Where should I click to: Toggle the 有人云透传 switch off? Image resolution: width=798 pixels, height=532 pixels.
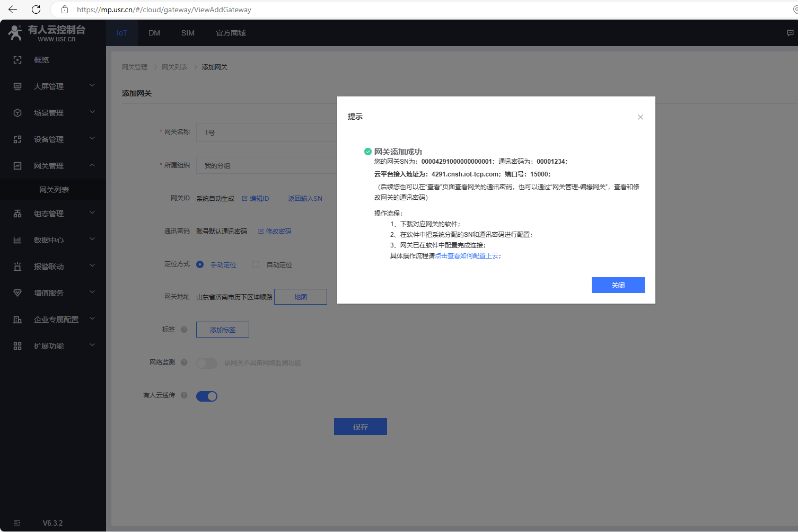point(207,396)
